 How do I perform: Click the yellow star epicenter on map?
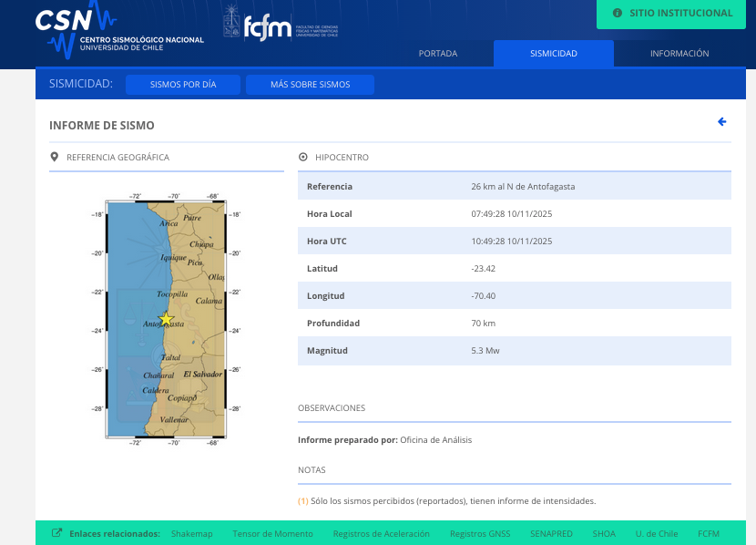166,320
